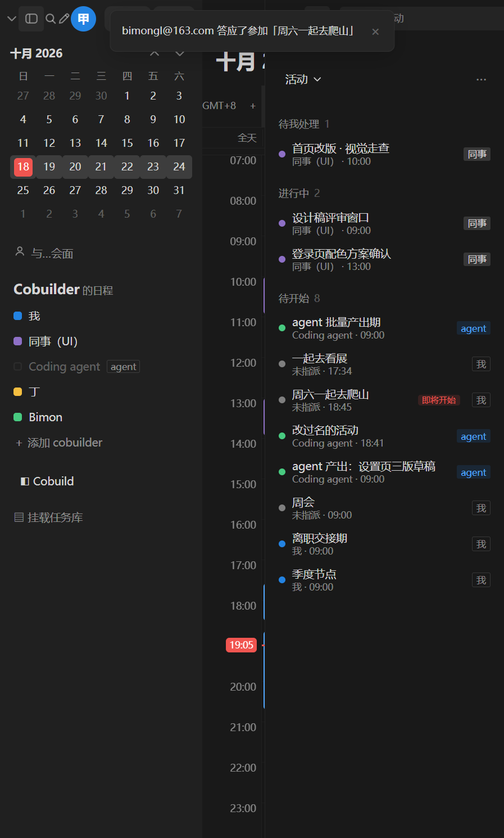Click agent tag on agent 批量产出期 row
The image size is (504, 838).
474,328
